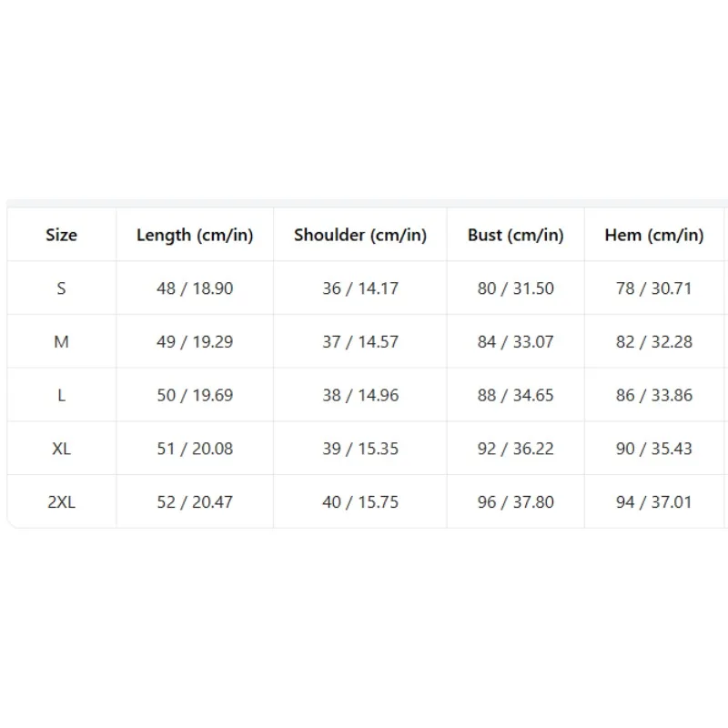Click the 37 / 14.57 shoulder cell
The image size is (728, 728).
click(360, 342)
